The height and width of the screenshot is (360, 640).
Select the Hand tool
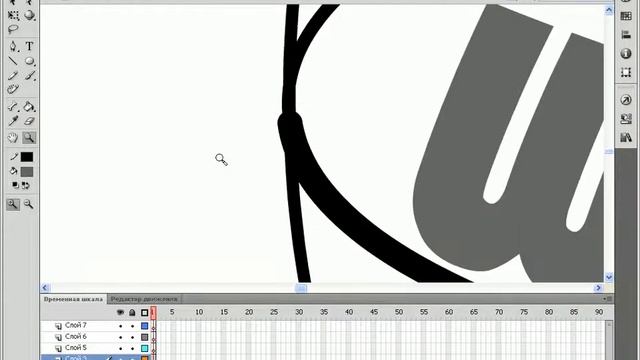click(x=13, y=138)
